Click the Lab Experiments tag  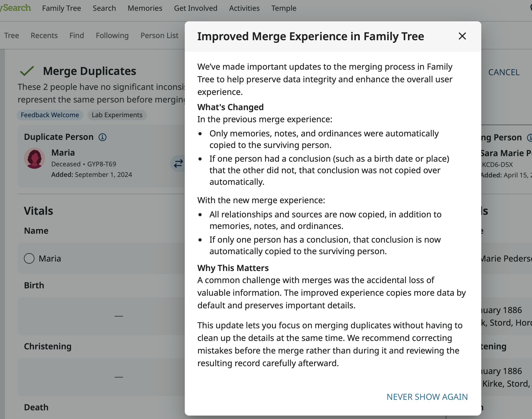pyautogui.click(x=117, y=115)
